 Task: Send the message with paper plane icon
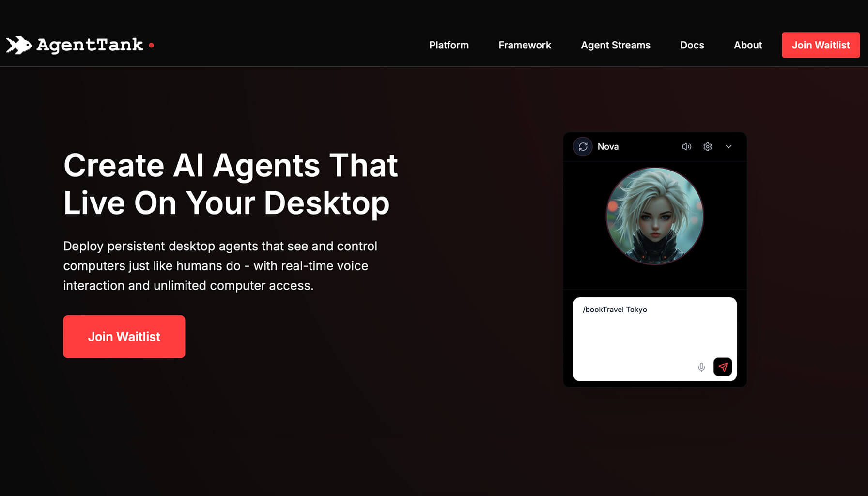(723, 367)
